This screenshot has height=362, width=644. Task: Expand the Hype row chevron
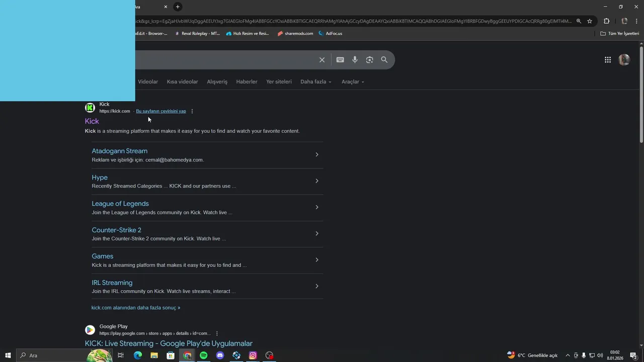(316, 180)
